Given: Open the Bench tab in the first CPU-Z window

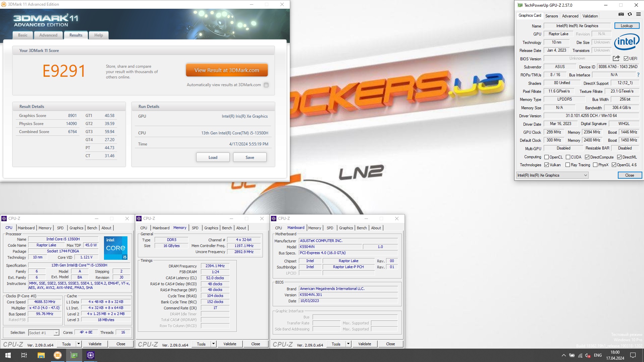Looking at the screenshot, I should tap(92, 228).
